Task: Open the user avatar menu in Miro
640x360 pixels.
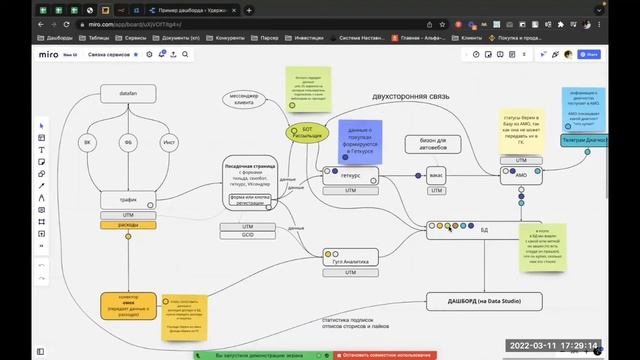Action: click(x=568, y=54)
